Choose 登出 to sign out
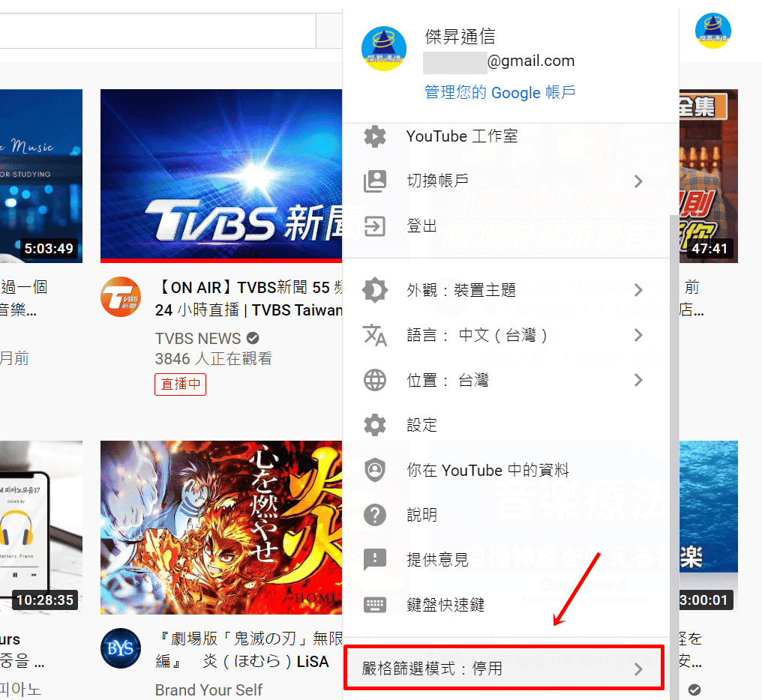This screenshot has width=762, height=700. pyautogui.click(x=505, y=226)
